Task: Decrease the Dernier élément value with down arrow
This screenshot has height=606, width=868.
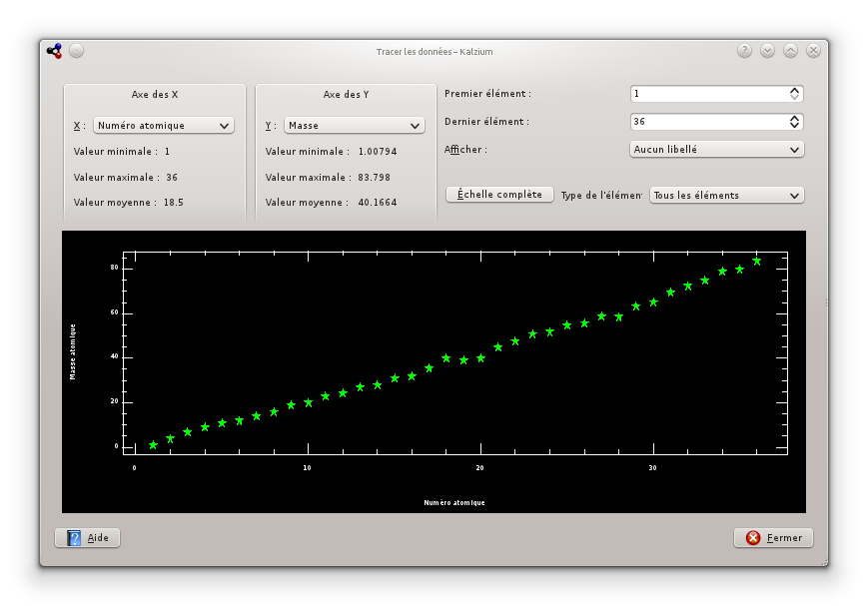Action: point(794,125)
